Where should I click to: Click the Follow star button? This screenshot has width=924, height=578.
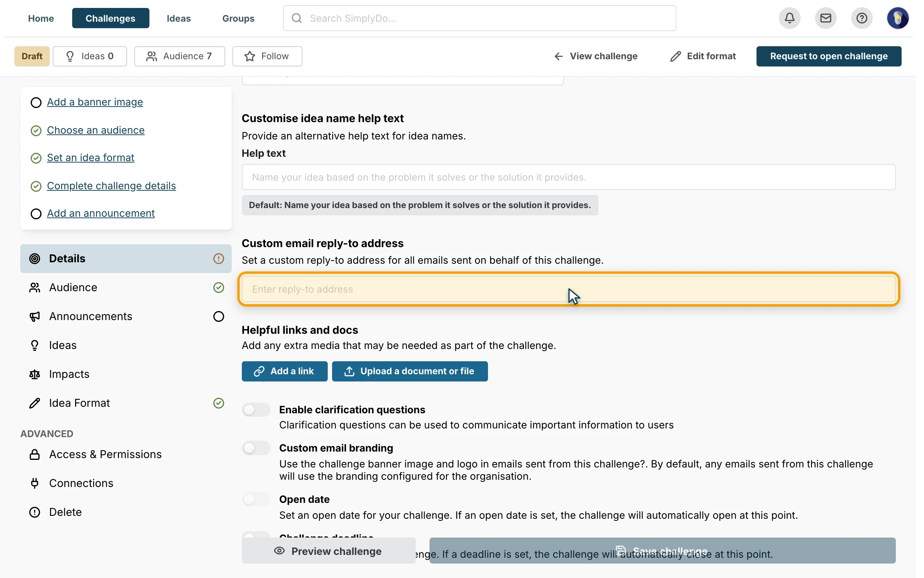point(267,56)
